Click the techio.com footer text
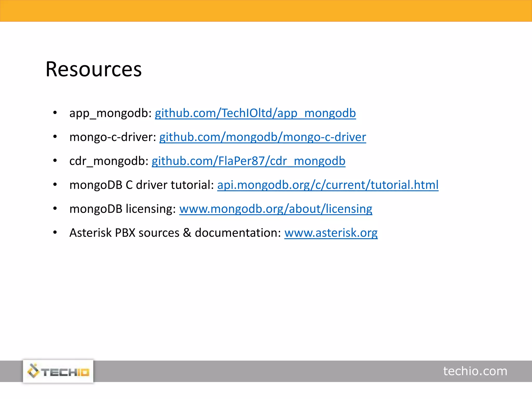The width and height of the screenshot is (532, 399). pos(475,371)
